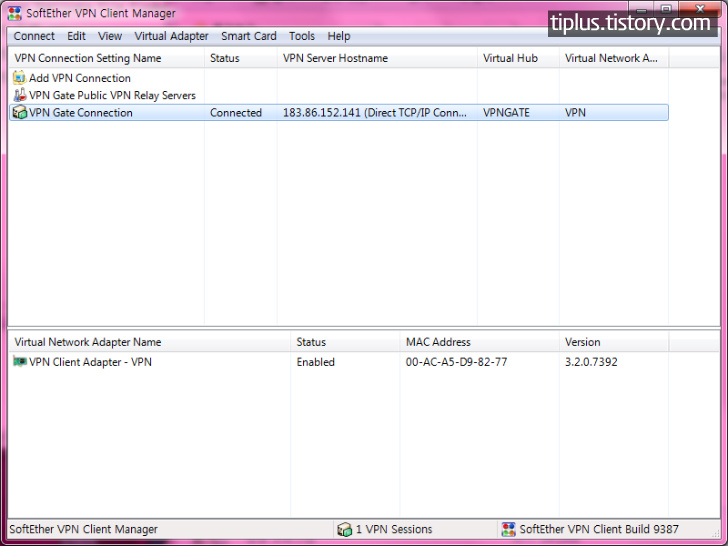Sort by adapter Status column header
Viewport: 728px width, 546px height.
[x=345, y=342]
